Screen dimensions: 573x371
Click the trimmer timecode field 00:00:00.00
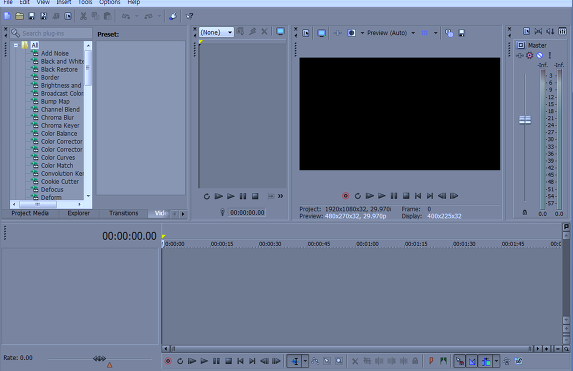247,212
